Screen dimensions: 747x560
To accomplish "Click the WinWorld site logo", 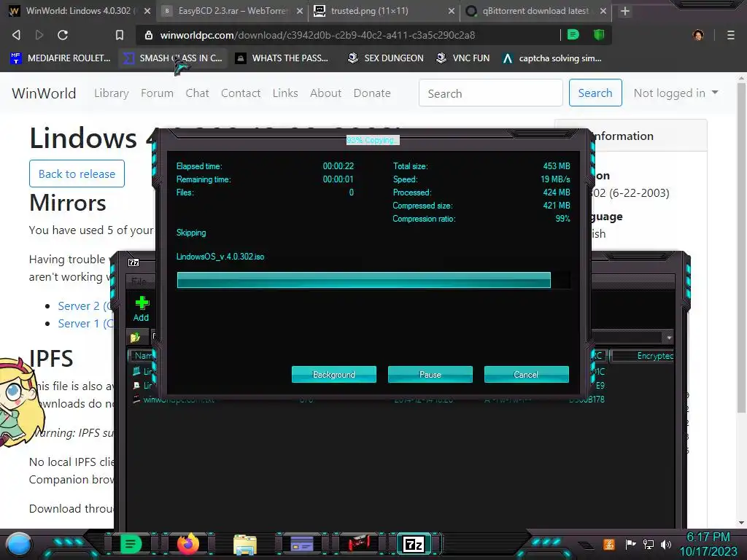I will [44, 93].
